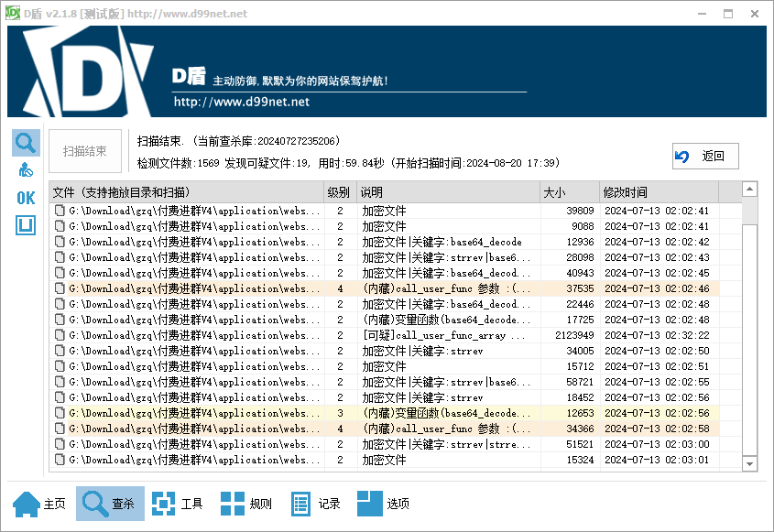
Task: Click the magnifier scan icon in left sidebar
Action: 26,143
